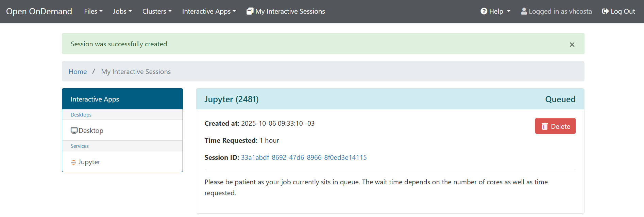Click the trash can icon
The width and height of the screenshot is (644, 217).
click(x=545, y=126)
